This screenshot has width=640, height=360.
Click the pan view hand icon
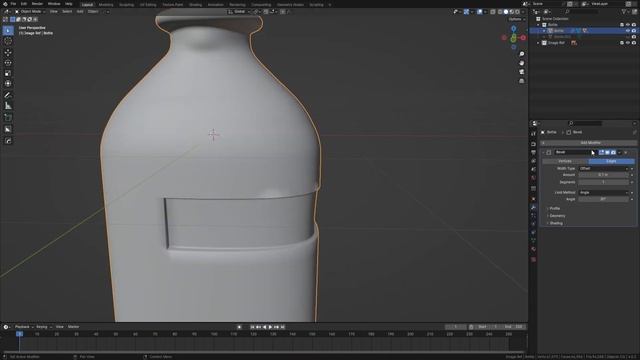[x=522, y=63]
